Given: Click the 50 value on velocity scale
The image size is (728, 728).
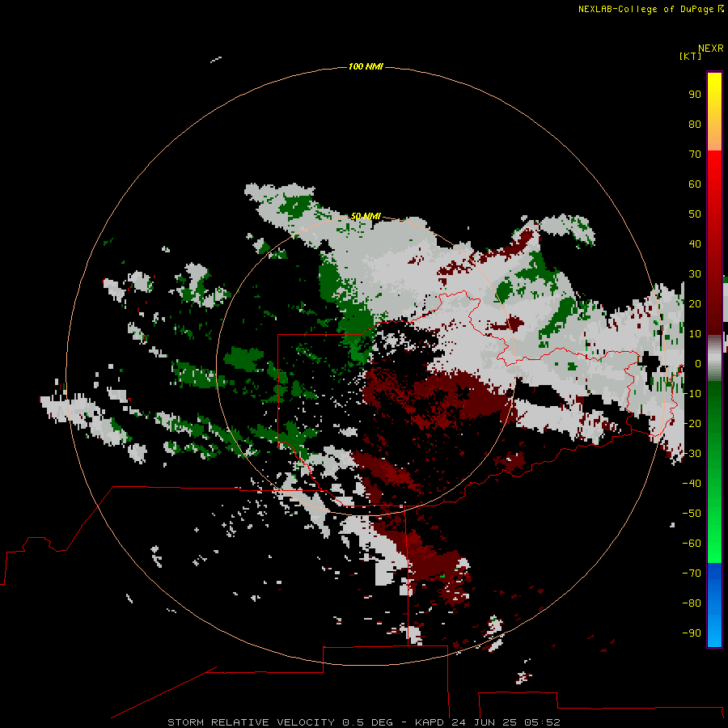Looking at the screenshot, I should tap(695, 214).
